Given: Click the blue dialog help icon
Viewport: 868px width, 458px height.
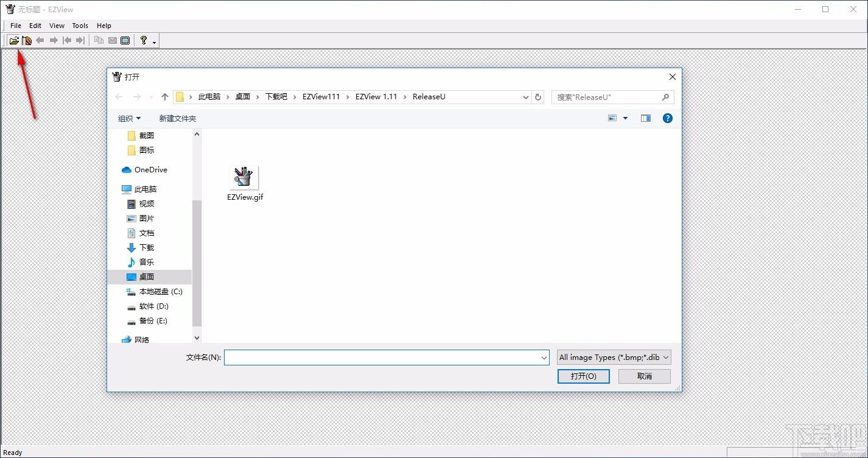Looking at the screenshot, I should [x=668, y=118].
